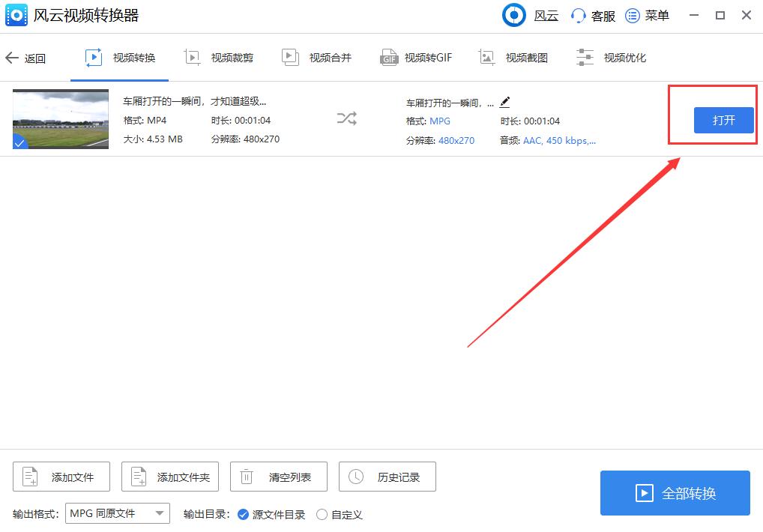Click the 返回 back arrow

click(25, 57)
